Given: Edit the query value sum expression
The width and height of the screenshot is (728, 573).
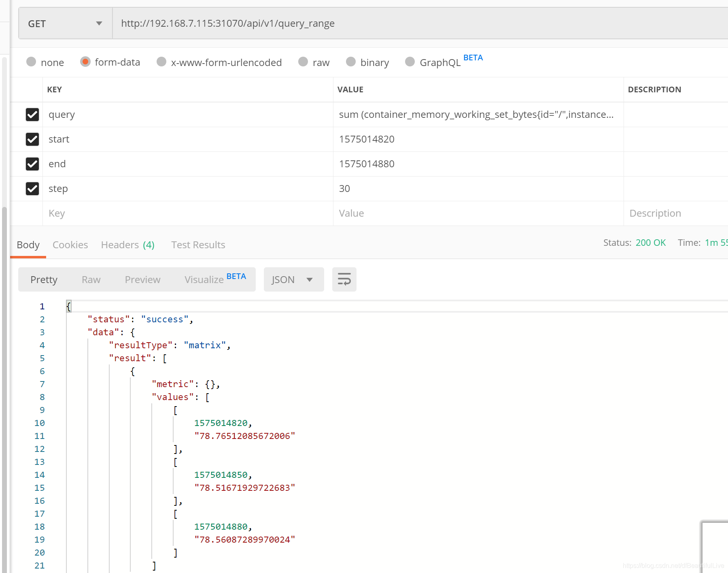Looking at the screenshot, I should 478,115.
